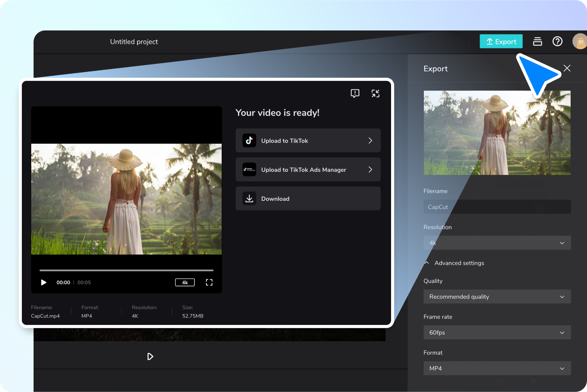Click the Filename input field showing CapCut
The image size is (587, 392).
(x=497, y=207)
